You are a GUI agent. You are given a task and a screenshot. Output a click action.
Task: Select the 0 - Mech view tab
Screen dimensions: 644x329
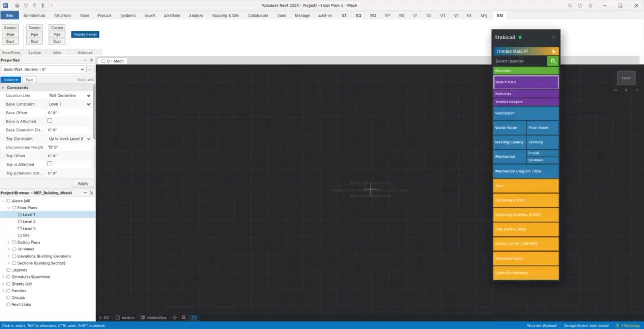(x=112, y=61)
